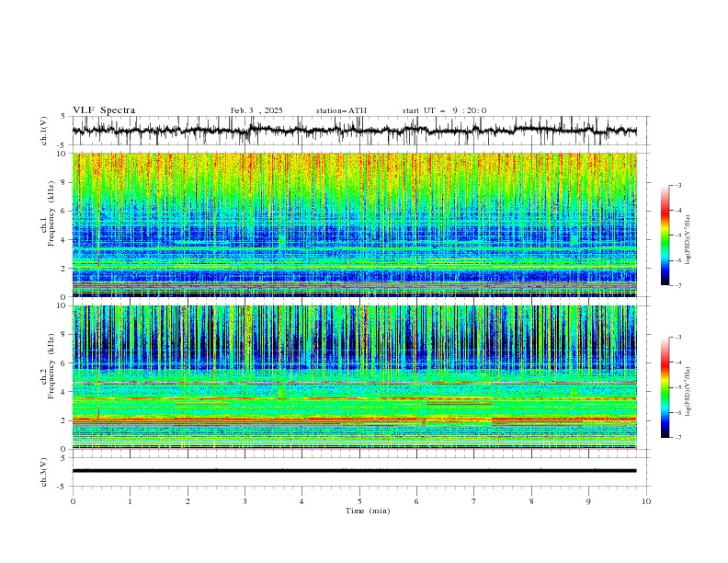The image size is (728, 563).
Task: Click the ch.1 colorbar "log(PSD)(V²/Hz)" label
Action: coord(688,240)
